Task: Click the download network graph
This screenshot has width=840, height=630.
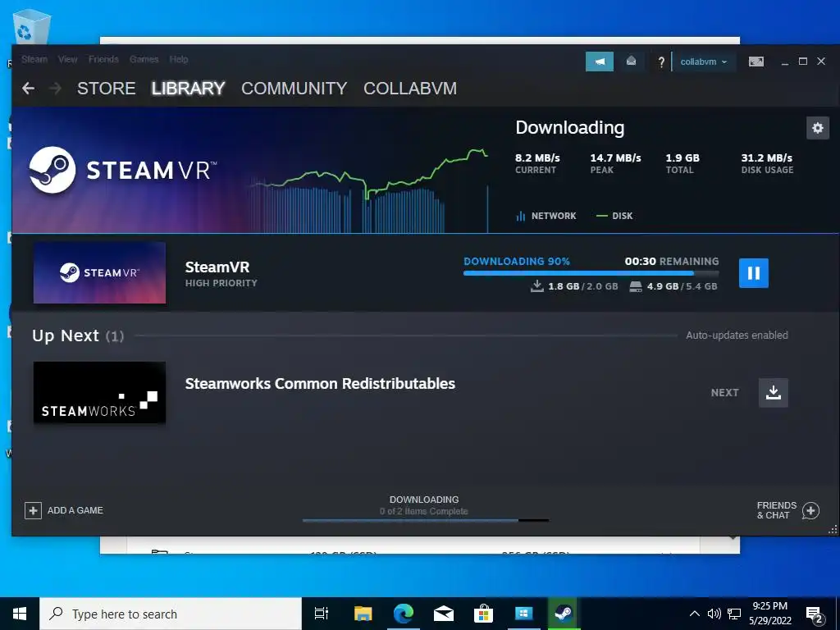Action: pyautogui.click(x=367, y=191)
